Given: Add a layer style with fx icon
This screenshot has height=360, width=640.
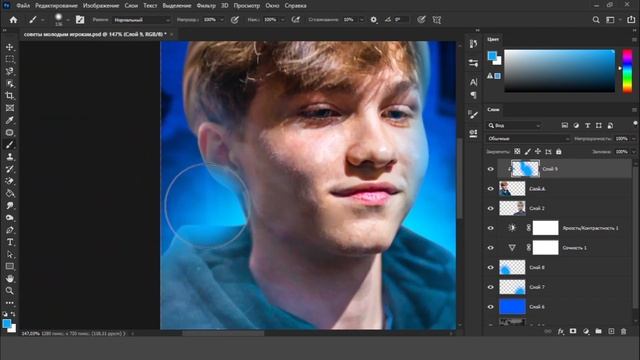Looking at the screenshot, I should pos(560,331).
